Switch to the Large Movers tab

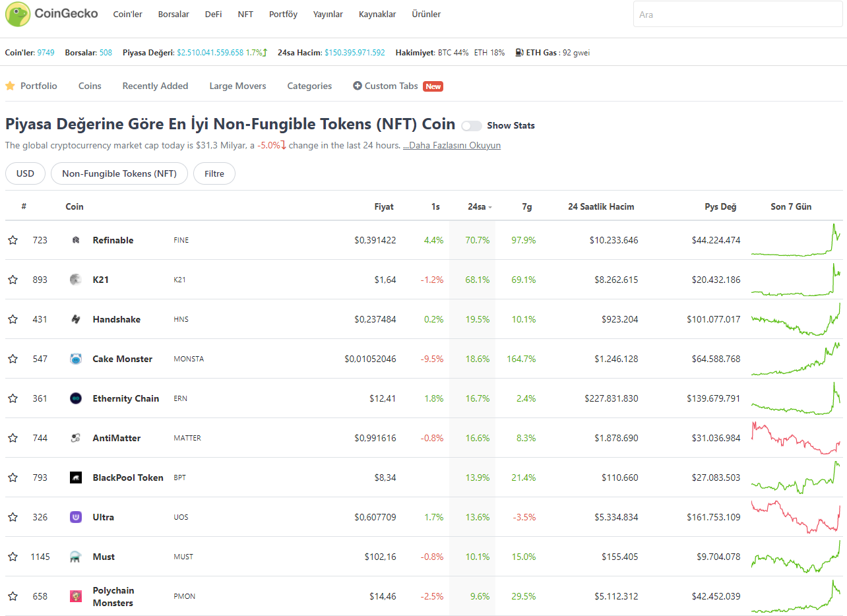point(237,86)
